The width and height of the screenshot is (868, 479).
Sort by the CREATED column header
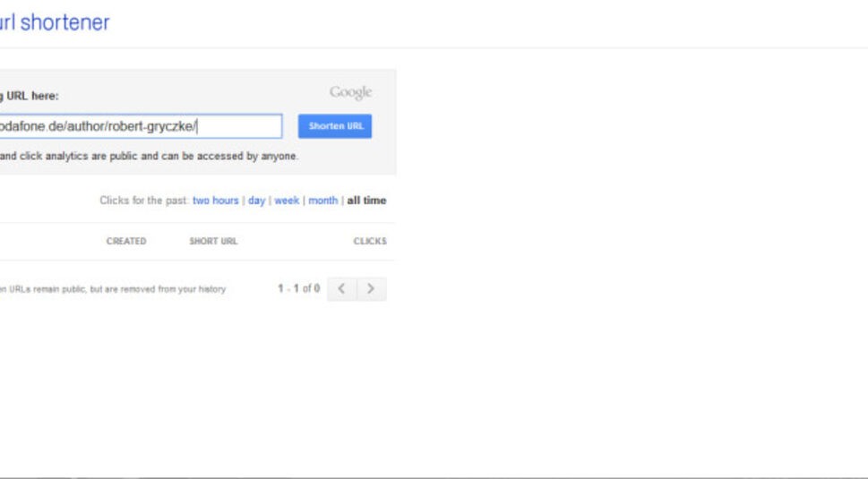click(126, 242)
